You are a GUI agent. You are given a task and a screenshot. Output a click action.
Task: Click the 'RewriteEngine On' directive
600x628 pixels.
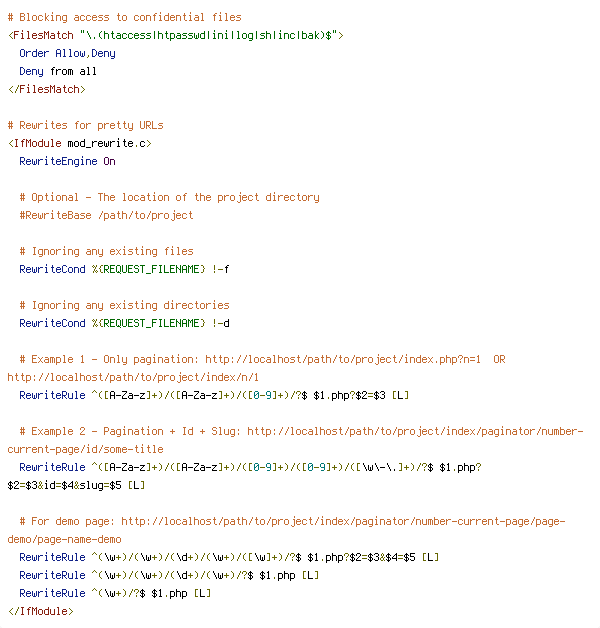click(67, 161)
